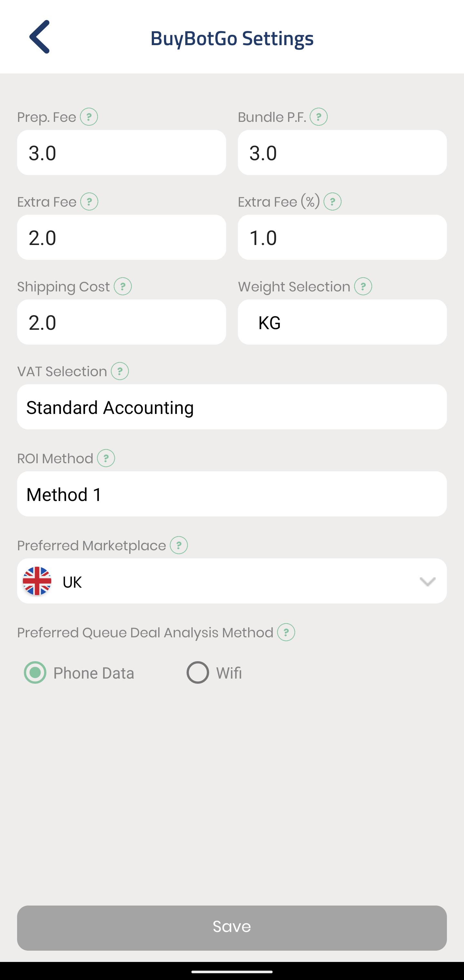The image size is (464, 980).
Task: Open VAT Selection Standard Accounting dropdown
Action: 232,407
